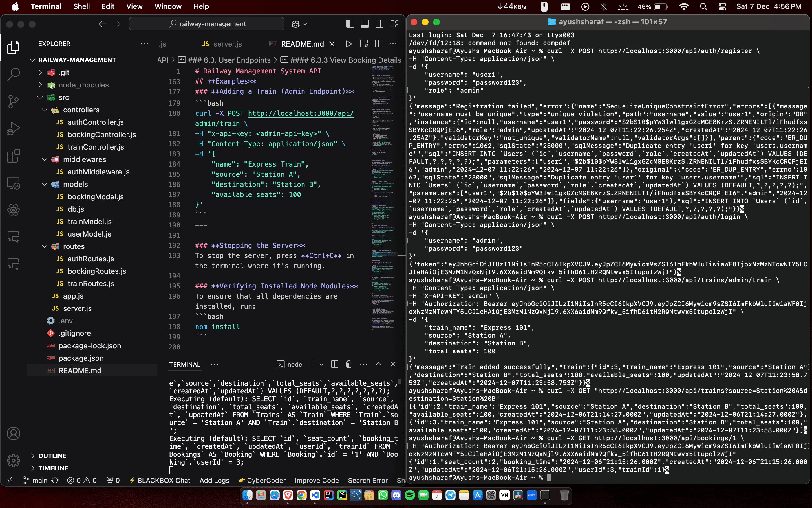Open the Shell menu
812x508 pixels.
coord(81,6)
